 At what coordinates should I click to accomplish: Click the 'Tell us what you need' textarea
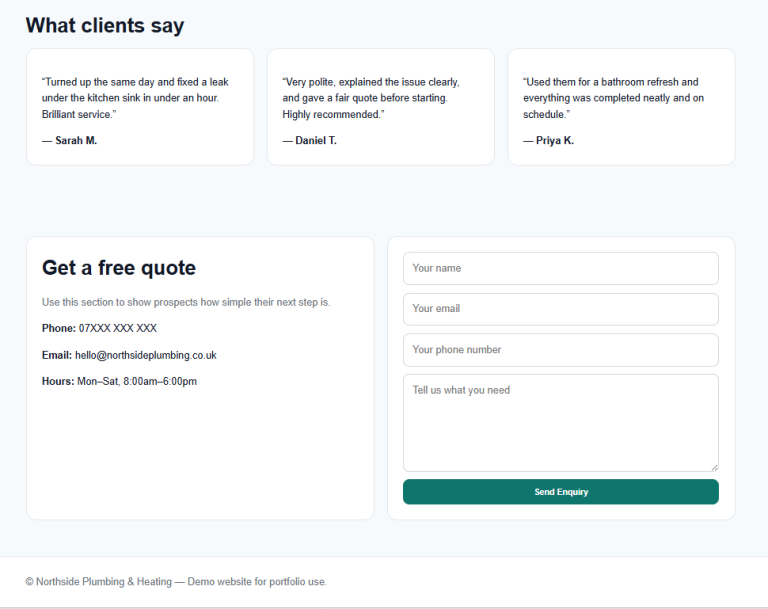tap(560, 422)
